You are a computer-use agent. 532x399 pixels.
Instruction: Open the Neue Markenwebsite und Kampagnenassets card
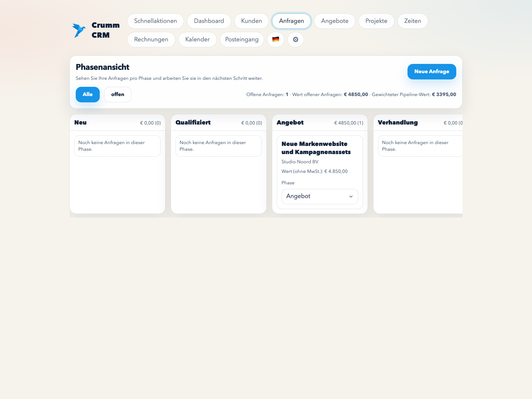pyautogui.click(x=316, y=148)
